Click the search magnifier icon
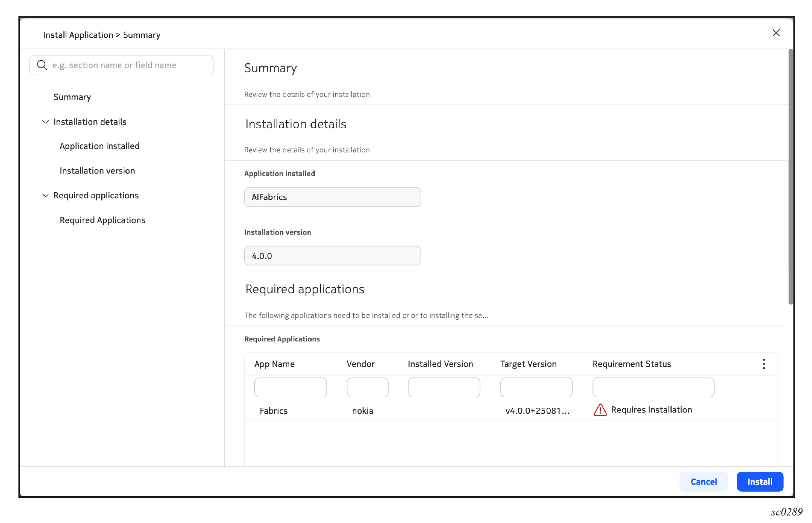Image resolution: width=812 pixels, height=523 pixels. pyautogui.click(x=42, y=65)
